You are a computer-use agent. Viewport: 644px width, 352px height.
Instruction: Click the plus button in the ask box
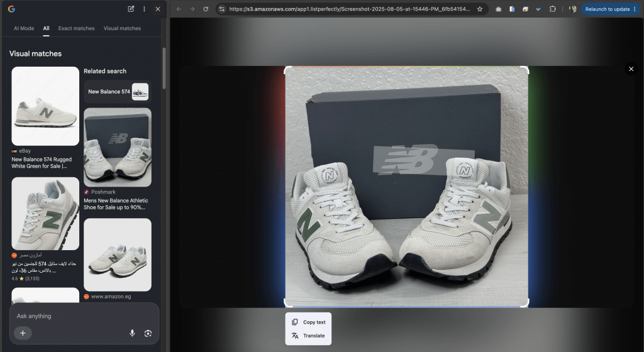(23, 333)
